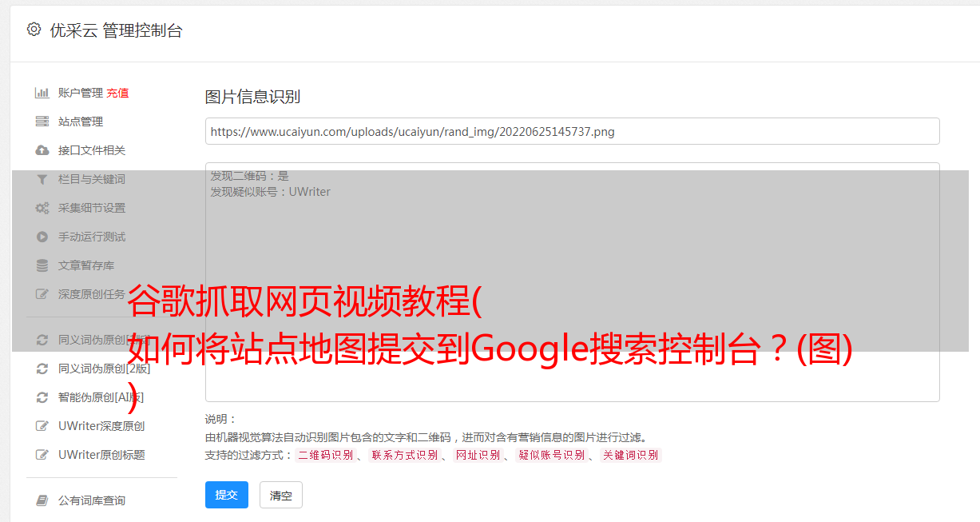The image size is (980, 522).
Task: Select UWriter深度原创 in the sidebar
Action: 101,426
